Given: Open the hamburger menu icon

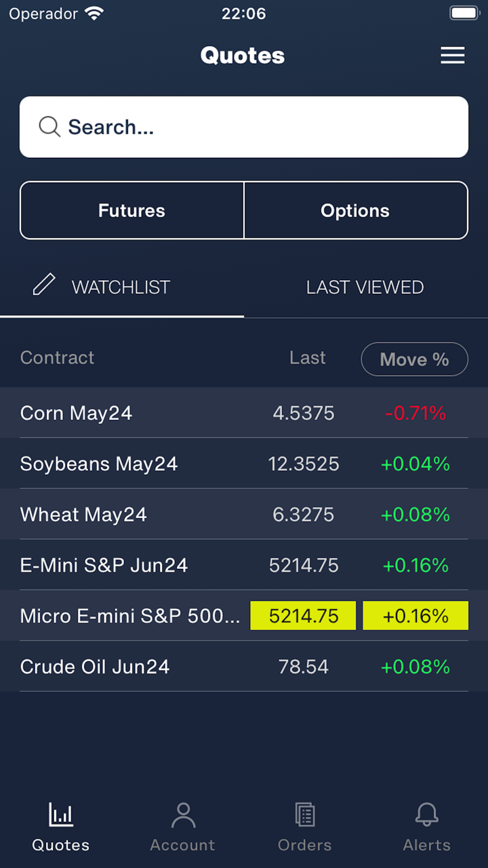Looking at the screenshot, I should tap(453, 56).
